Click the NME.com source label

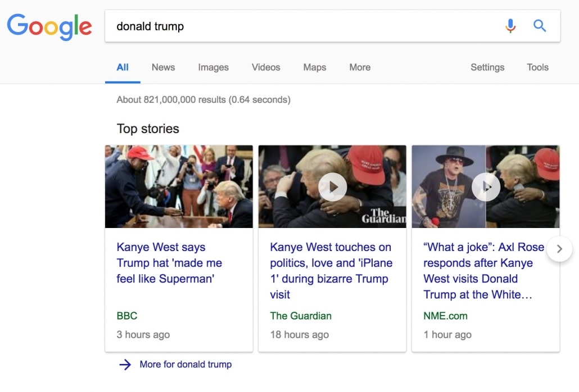tap(445, 316)
